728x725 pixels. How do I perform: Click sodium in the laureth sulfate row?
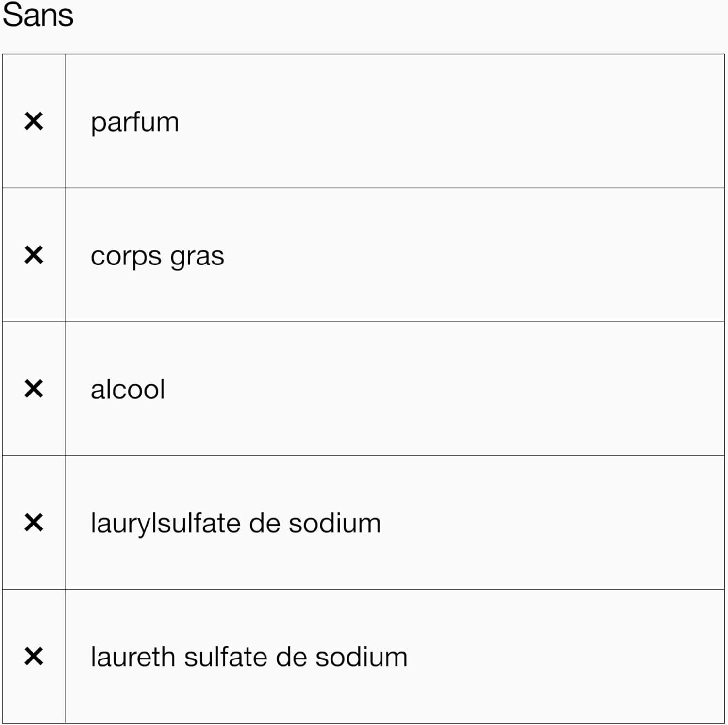pyautogui.click(x=362, y=658)
